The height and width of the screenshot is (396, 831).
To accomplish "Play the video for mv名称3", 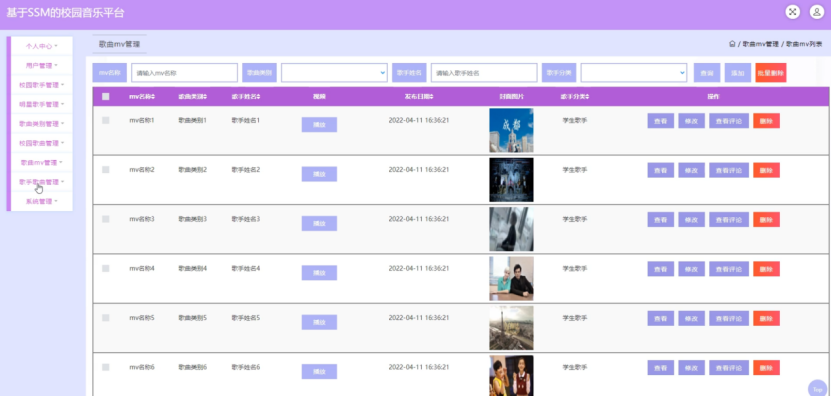I will click(319, 223).
